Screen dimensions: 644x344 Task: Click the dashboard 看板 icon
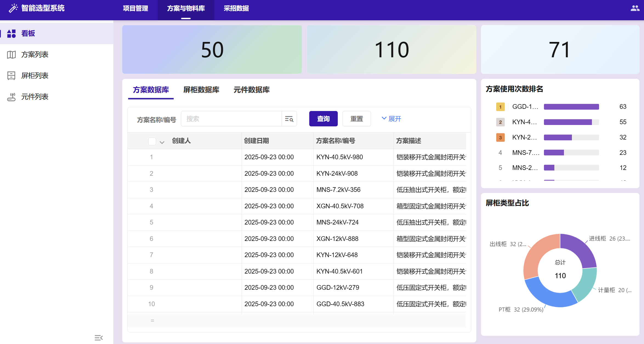tap(11, 33)
